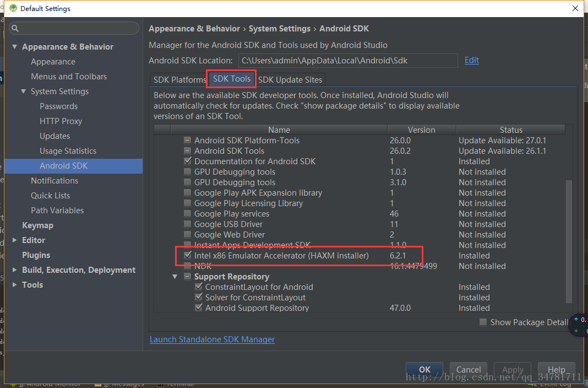
Task: Select the Google Play services row name
Action: tap(231, 214)
